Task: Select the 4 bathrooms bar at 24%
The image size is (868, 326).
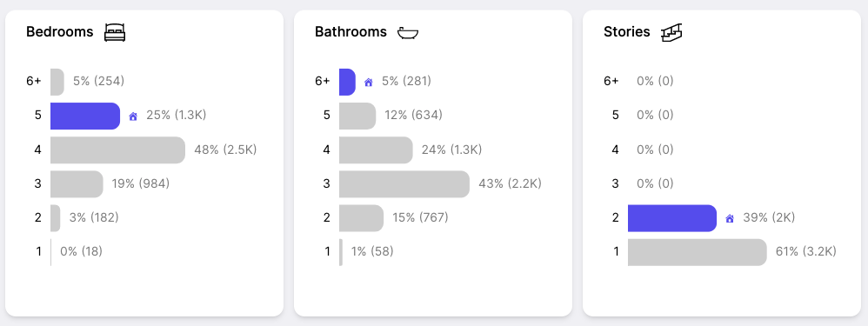Action: [x=376, y=150]
